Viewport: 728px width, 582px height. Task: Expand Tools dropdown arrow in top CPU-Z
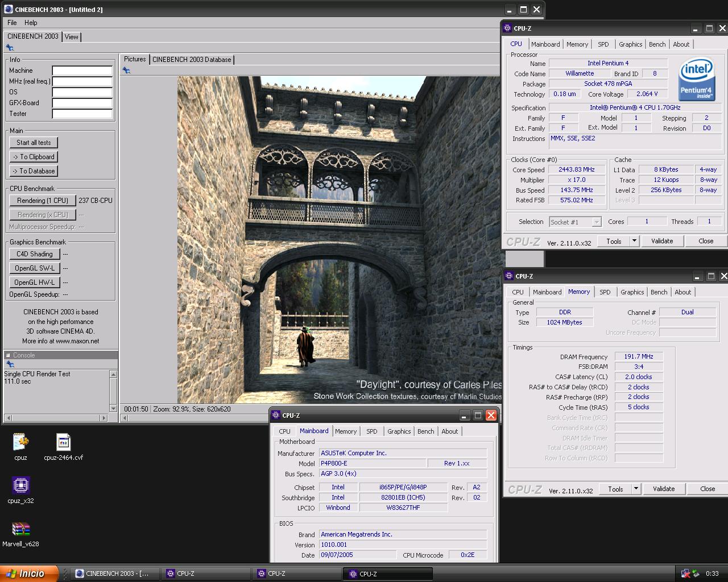634,241
